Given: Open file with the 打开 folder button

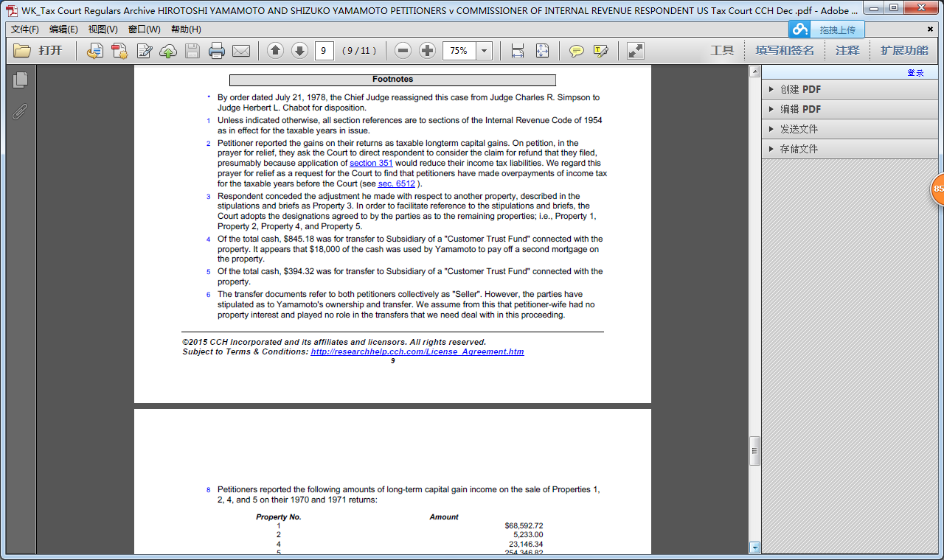Looking at the screenshot, I should tap(38, 51).
